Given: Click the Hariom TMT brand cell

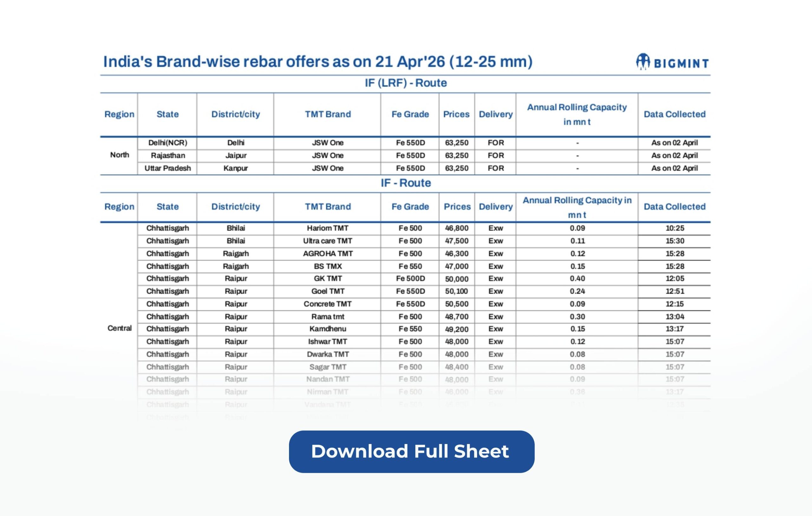Looking at the screenshot, I should [327, 228].
